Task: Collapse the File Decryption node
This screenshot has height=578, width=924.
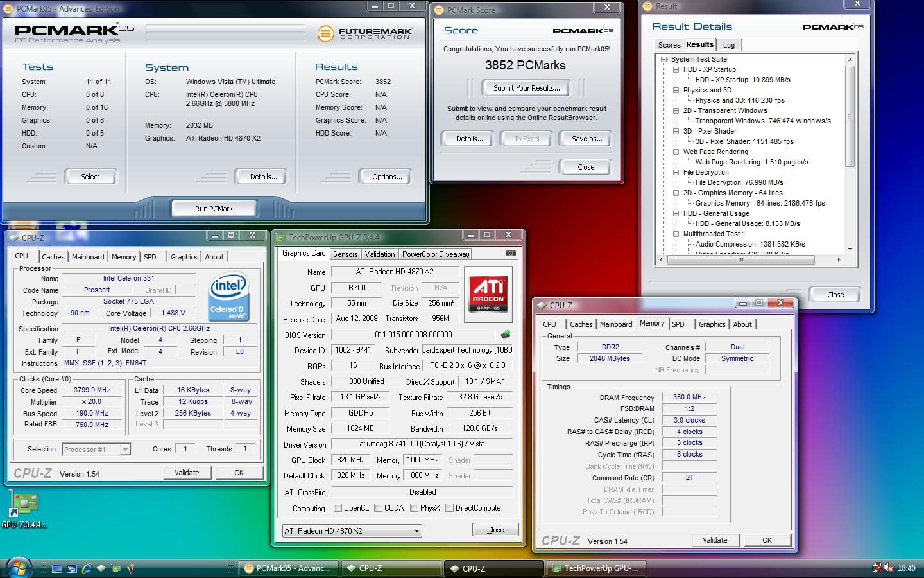Action: pyautogui.click(x=676, y=172)
